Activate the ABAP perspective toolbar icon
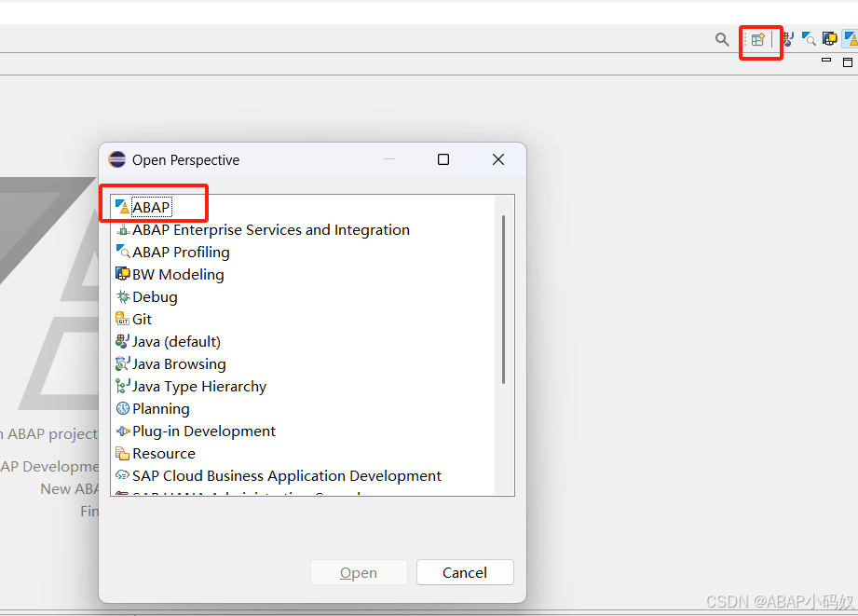858x616 pixels. [851, 39]
